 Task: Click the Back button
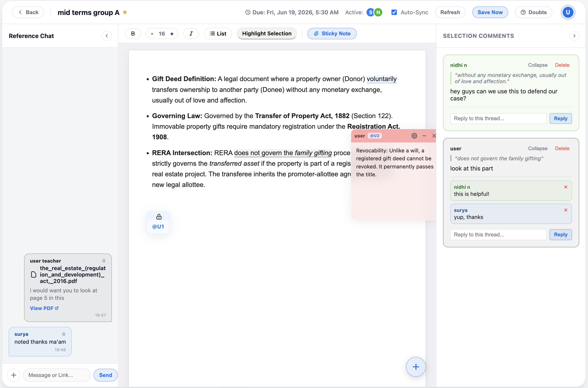tap(28, 12)
